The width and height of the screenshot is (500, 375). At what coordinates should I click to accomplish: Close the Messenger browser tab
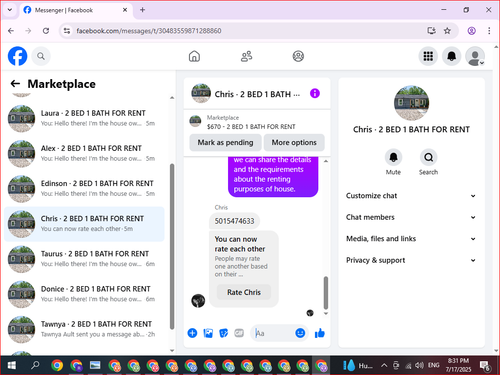[125, 10]
